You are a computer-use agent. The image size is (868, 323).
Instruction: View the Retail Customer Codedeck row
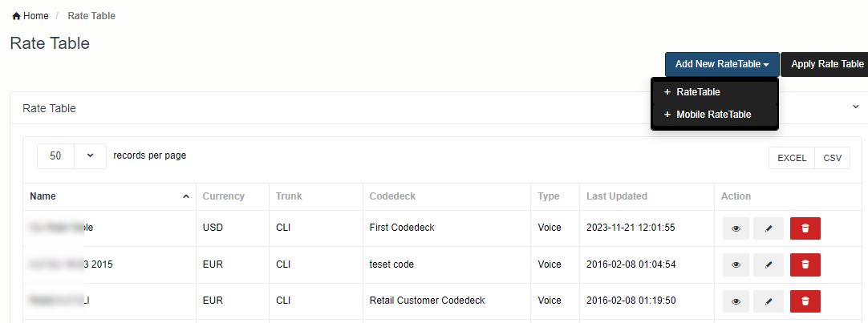pyautogui.click(x=736, y=301)
